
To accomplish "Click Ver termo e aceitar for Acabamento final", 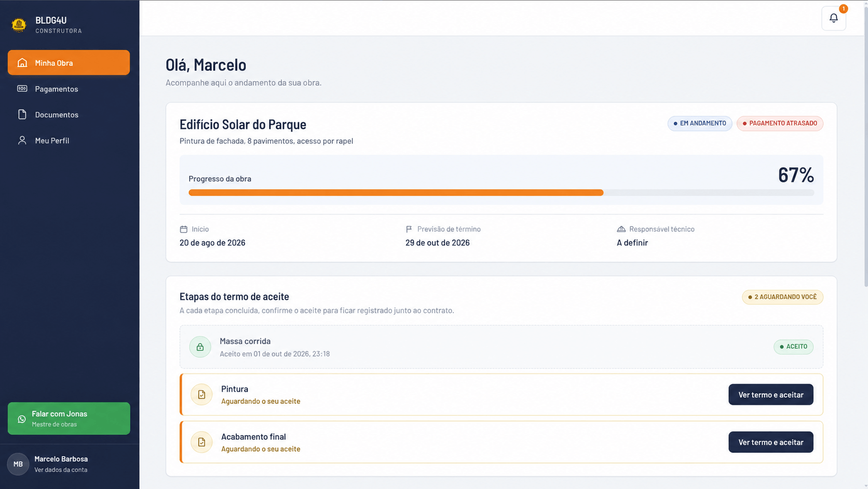I will [770, 442].
